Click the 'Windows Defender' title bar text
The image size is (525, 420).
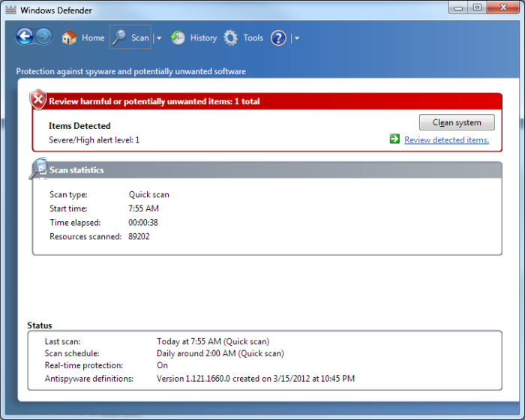(56, 10)
